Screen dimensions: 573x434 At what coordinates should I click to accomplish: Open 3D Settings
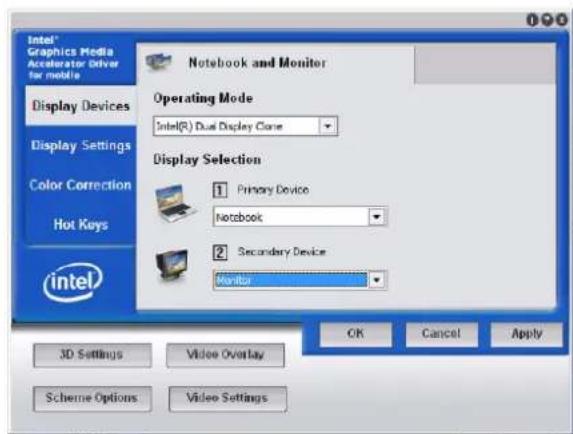92,354
